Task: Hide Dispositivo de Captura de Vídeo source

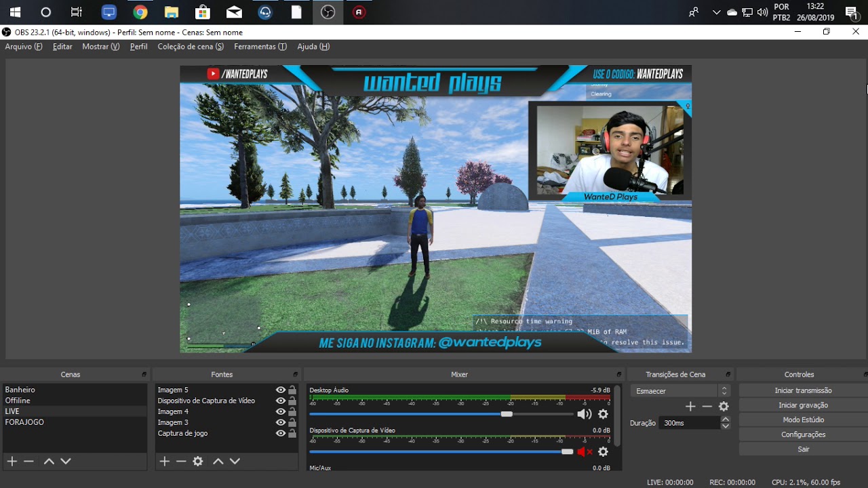Action: 280,401
